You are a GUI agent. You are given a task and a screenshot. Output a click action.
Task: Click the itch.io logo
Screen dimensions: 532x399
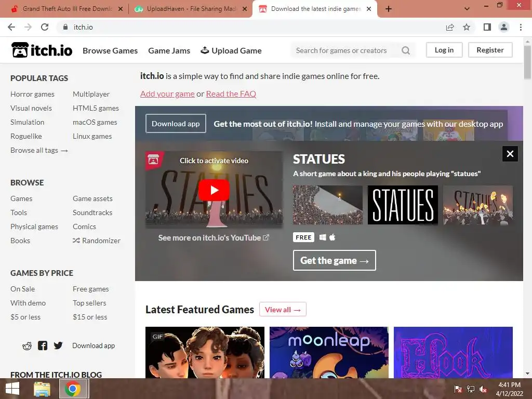42,50
